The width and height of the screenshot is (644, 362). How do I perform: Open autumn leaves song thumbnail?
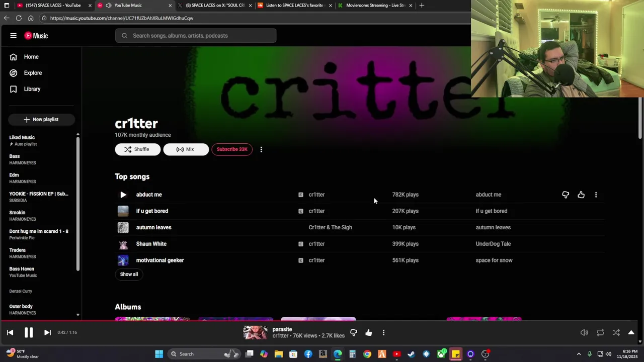tap(123, 227)
